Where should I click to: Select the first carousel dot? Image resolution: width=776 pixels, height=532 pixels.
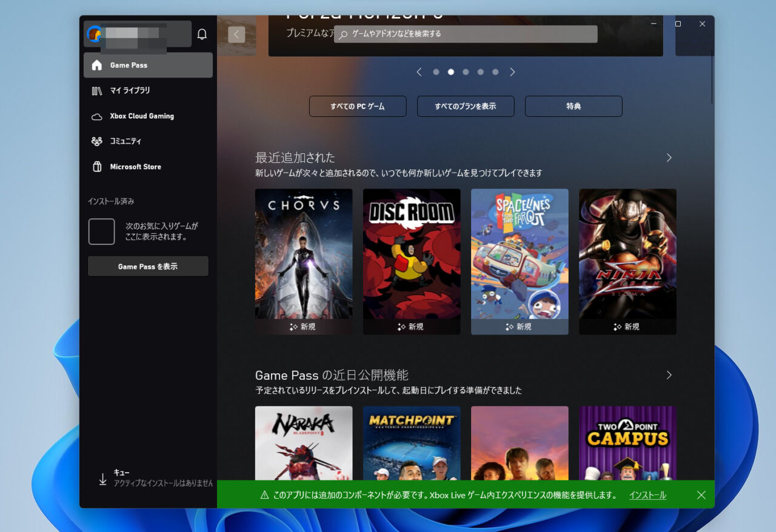click(x=436, y=72)
